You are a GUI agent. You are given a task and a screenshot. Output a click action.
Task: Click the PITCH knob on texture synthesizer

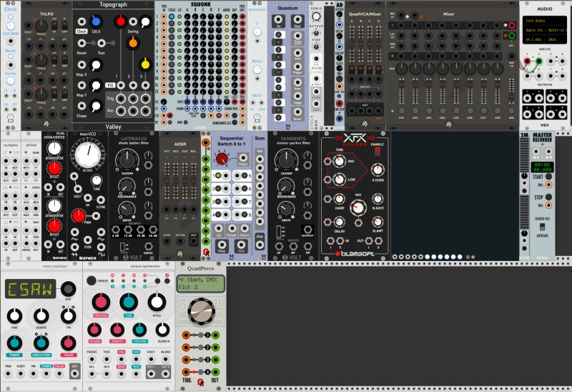157,302
